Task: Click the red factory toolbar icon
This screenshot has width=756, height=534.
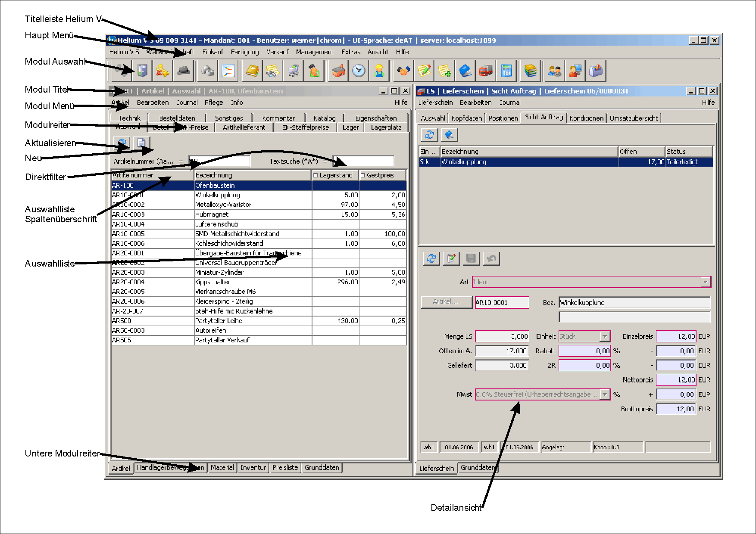Action: (x=338, y=71)
